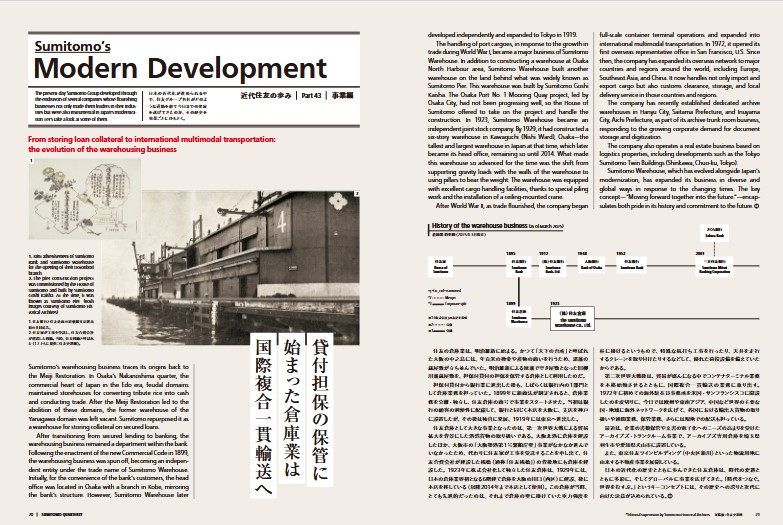Click the timeline legend beside the 1899 Sumitomo Warehouse box
783x525 pixels.
tap(447, 310)
